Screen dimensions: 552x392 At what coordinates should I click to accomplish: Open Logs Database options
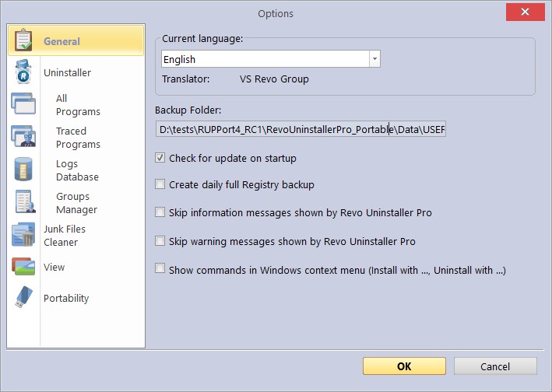pos(77,170)
